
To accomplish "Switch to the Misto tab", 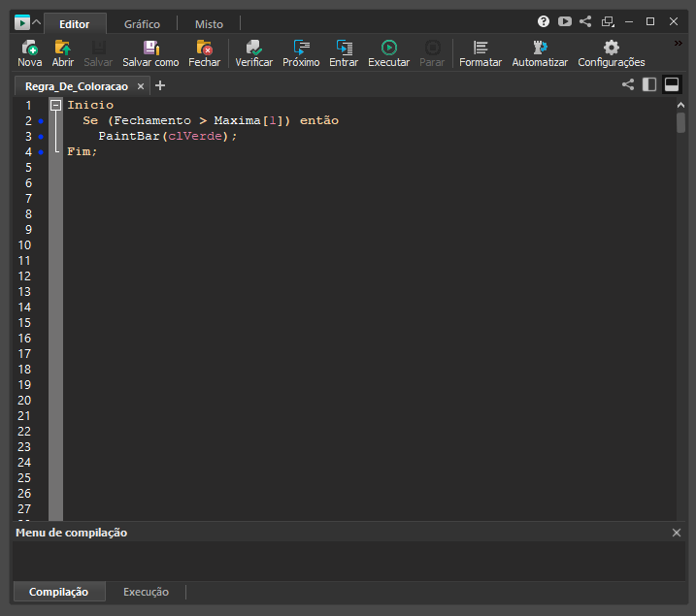I will coord(209,24).
